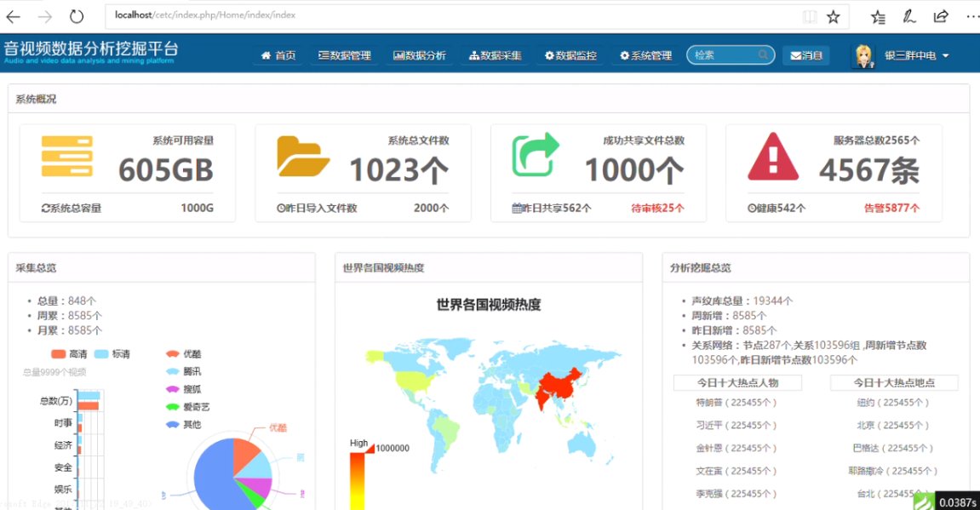Open 系统管理 menu

[645, 55]
